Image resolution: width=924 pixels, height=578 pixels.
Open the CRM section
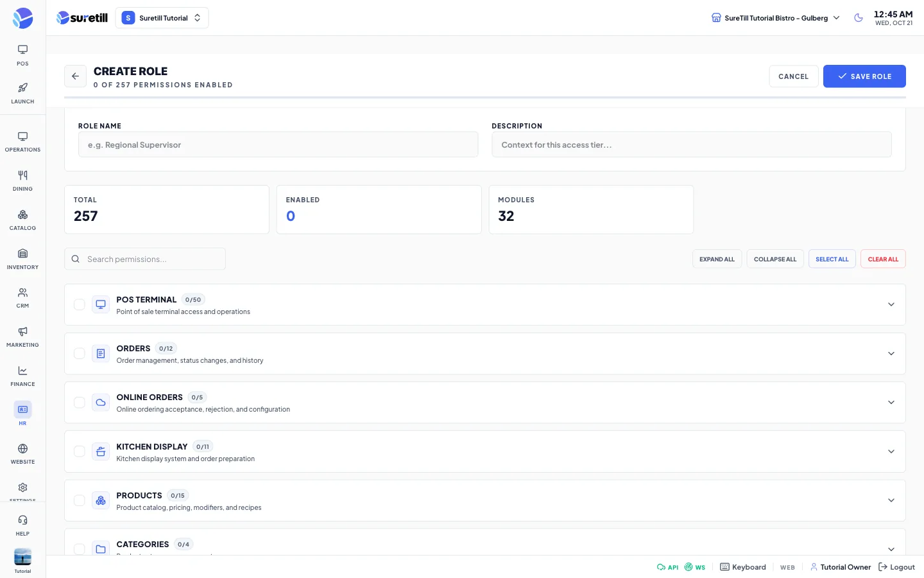pos(22,298)
